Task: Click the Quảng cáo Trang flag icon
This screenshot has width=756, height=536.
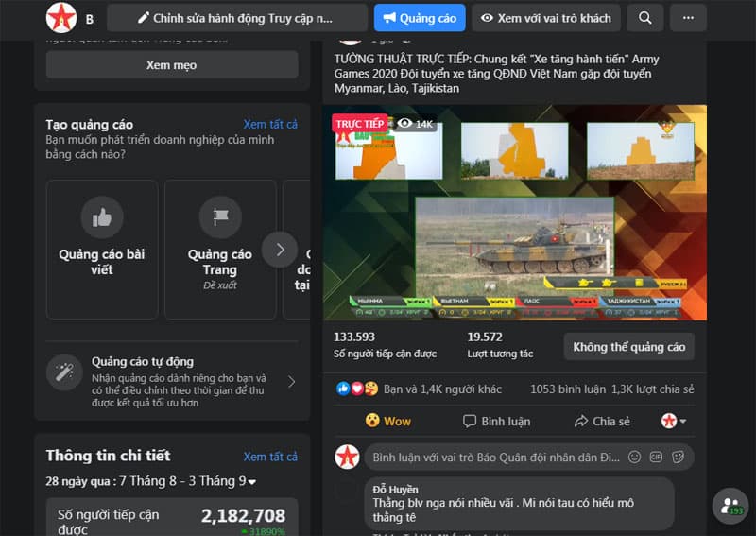Action: (220, 217)
